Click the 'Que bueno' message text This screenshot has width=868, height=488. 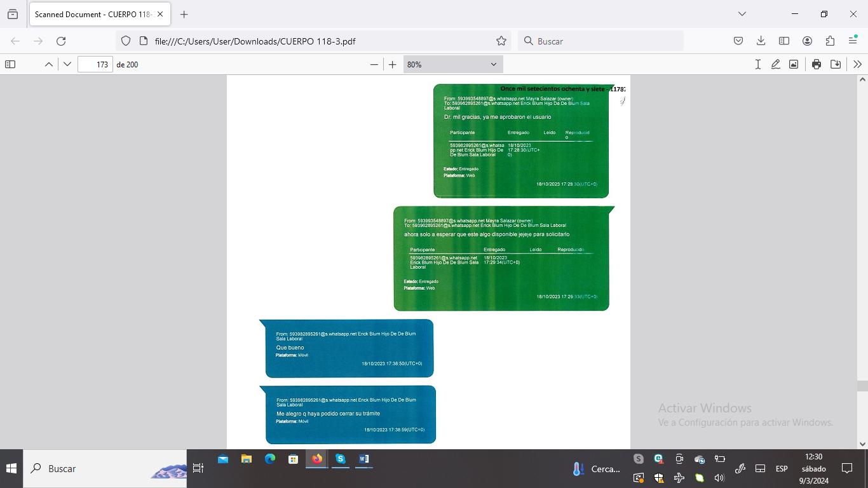tap(290, 348)
